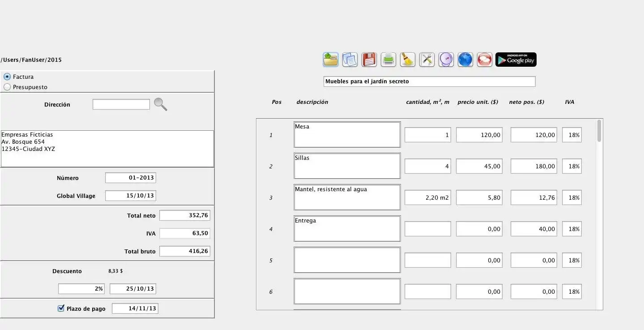The width and height of the screenshot is (644, 330).
Task: Click the Global Village date field 15/10/13
Action: coord(131,196)
